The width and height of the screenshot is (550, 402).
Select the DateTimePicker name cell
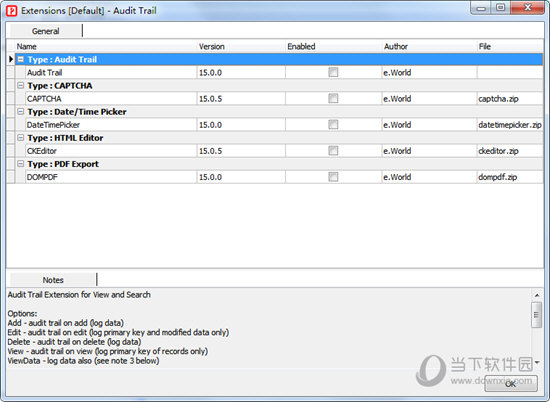coord(111,125)
